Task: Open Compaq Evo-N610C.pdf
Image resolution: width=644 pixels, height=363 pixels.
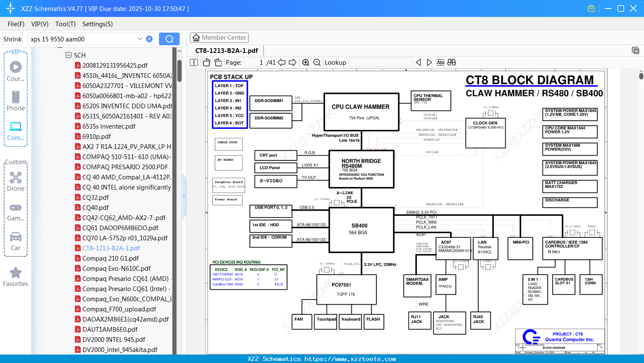Action: pyautogui.click(x=116, y=269)
